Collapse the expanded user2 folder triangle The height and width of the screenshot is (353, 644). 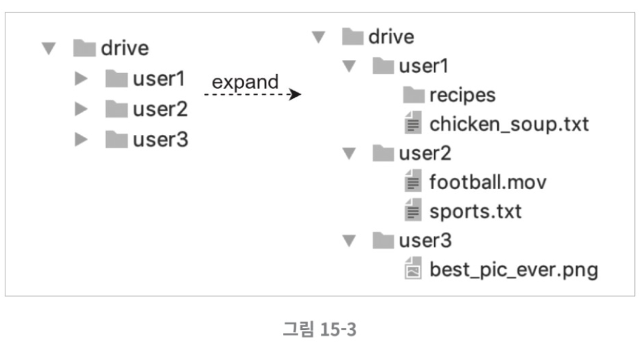pos(349,153)
